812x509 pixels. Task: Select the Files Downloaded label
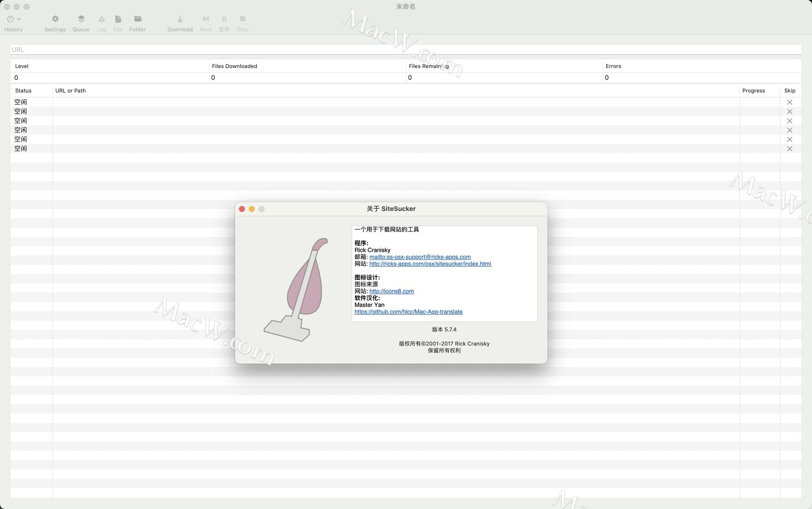point(234,66)
